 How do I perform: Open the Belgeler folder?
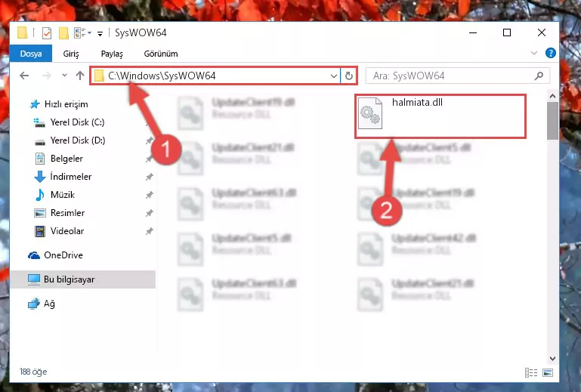point(58,159)
